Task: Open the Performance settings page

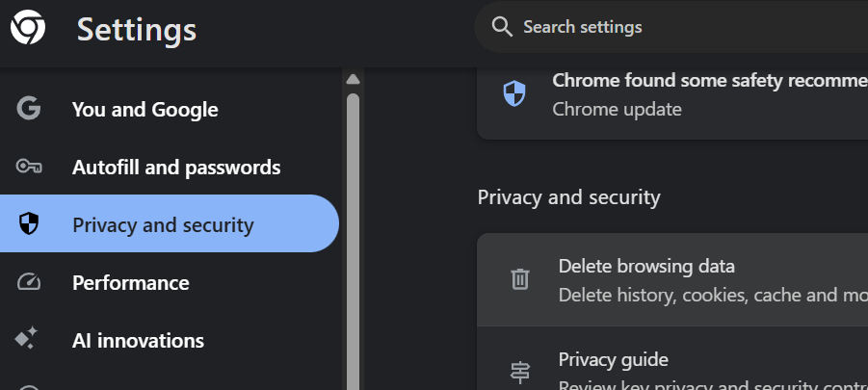Action: point(130,283)
